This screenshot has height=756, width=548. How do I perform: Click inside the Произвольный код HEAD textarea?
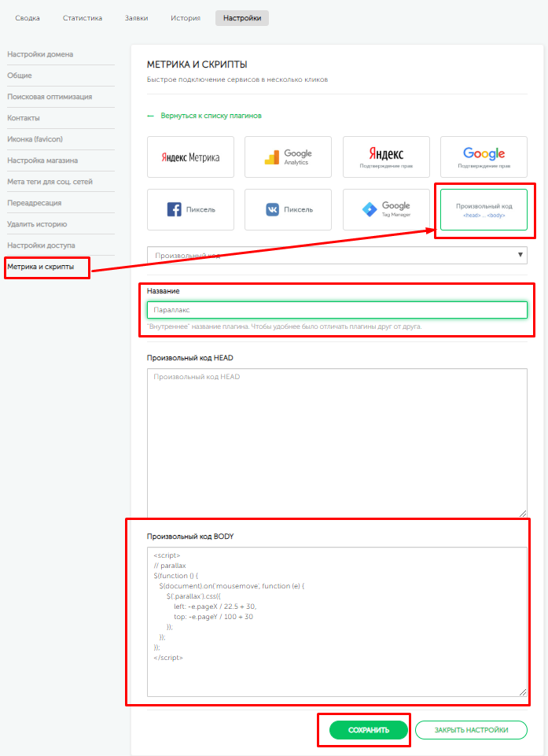[337, 442]
